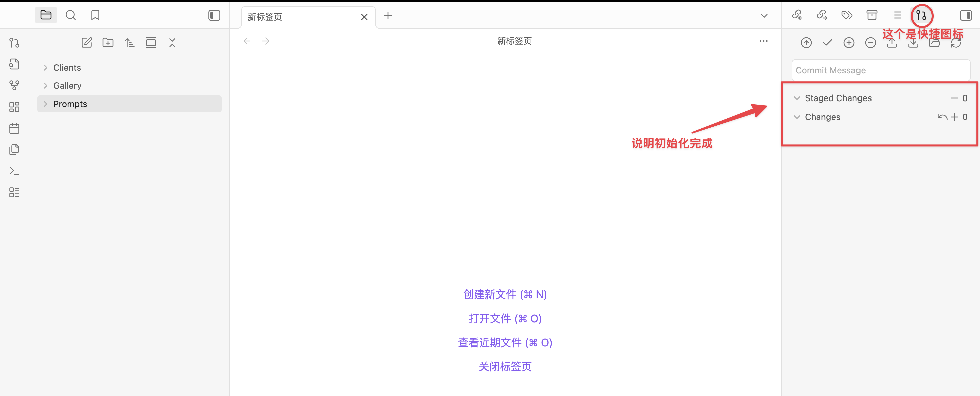Click the stage all plus-circle icon
Screen dimensions: 980x396
849,43
